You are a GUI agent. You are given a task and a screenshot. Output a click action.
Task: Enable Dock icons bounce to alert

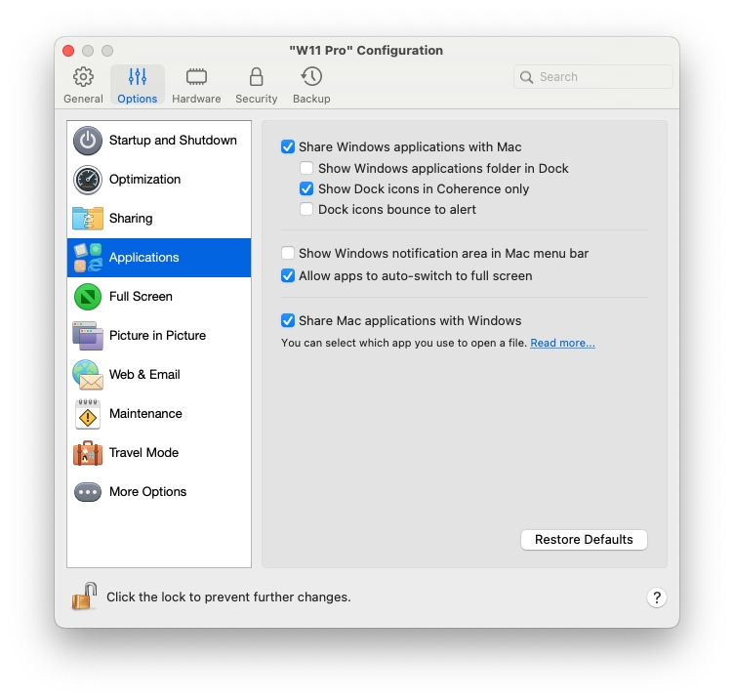307,210
